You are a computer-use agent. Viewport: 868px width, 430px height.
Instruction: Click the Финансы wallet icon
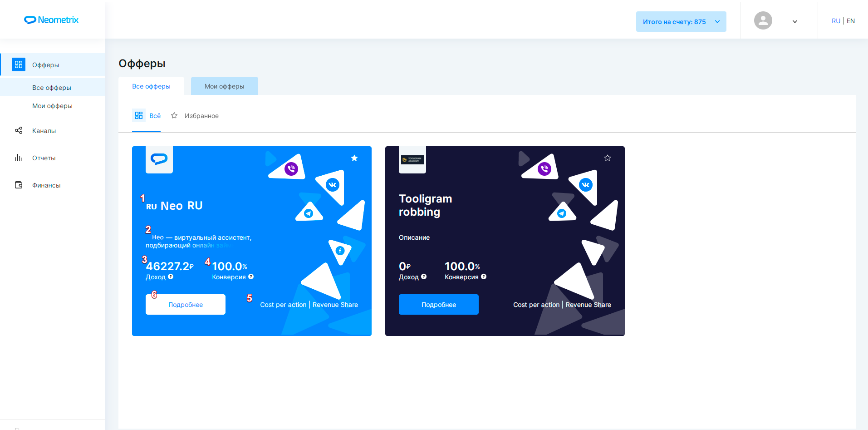click(19, 185)
